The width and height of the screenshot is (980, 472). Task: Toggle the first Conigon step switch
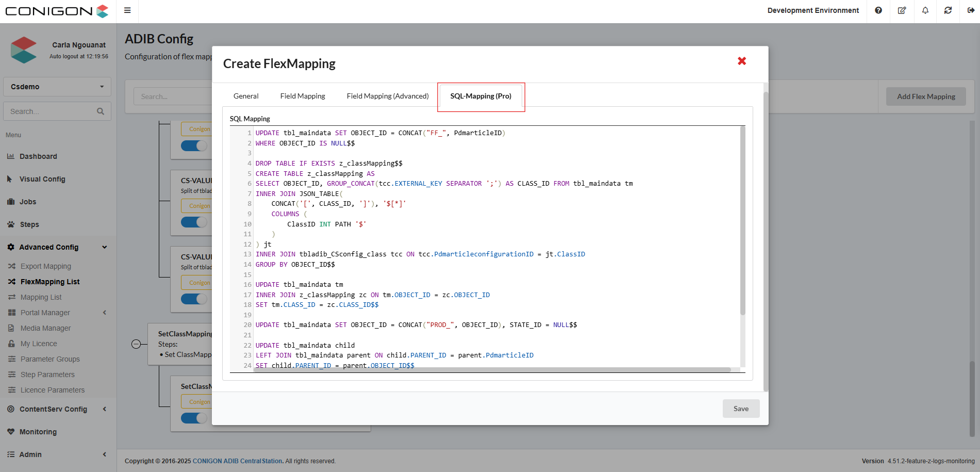pyautogui.click(x=194, y=146)
